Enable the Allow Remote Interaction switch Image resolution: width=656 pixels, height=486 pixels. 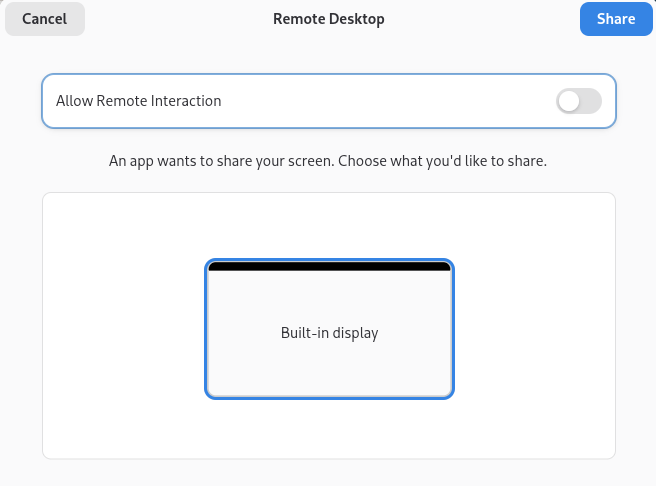[578, 101]
